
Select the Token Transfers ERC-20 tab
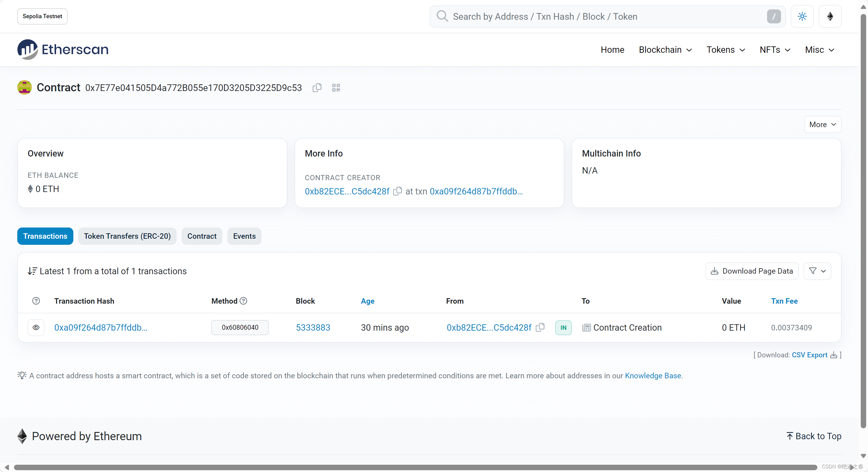pyautogui.click(x=127, y=236)
